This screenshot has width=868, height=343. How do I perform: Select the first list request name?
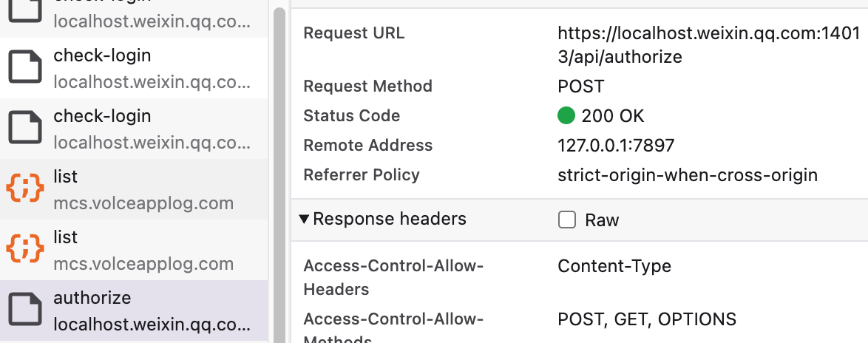(66, 177)
